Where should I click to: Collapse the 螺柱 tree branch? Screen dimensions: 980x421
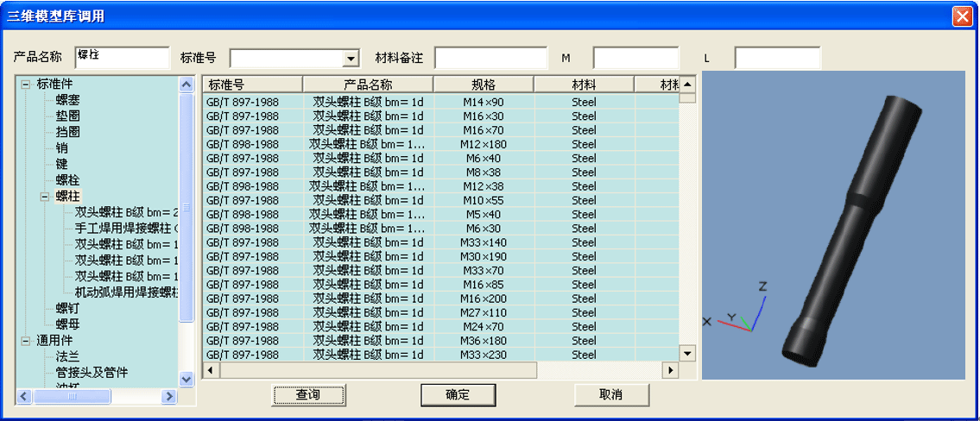[44, 196]
